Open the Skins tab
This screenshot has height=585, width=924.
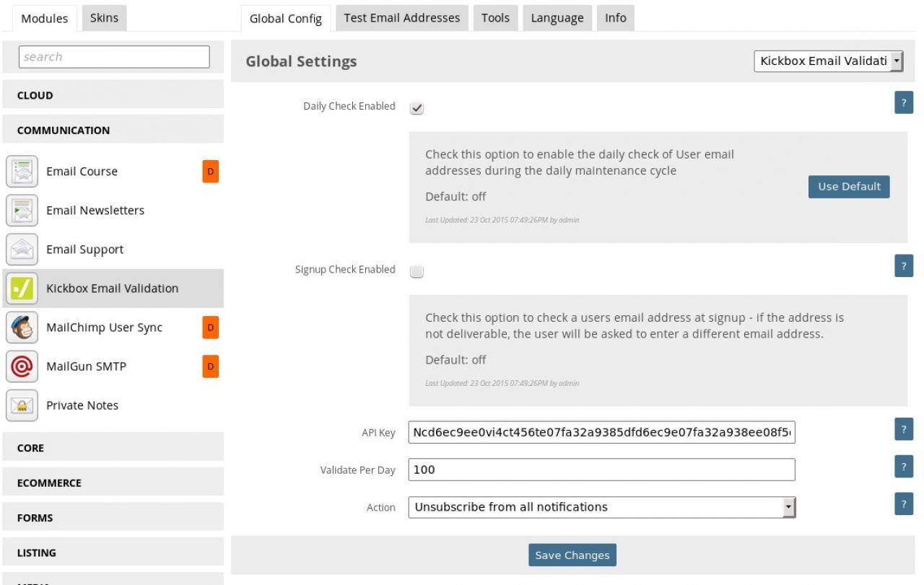104,18
